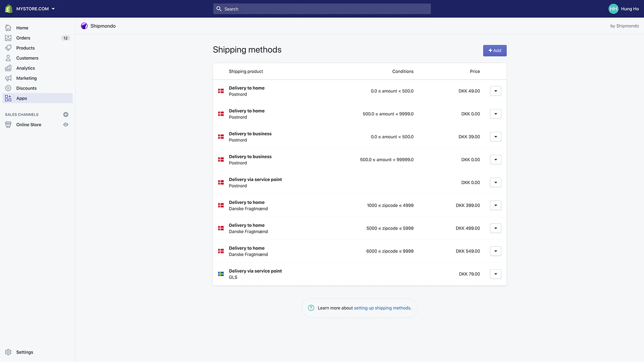This screenshot has height=362, width=644.
Task: Expand dropdown for DKK 49.00 row
Action: tap(495, 91)
